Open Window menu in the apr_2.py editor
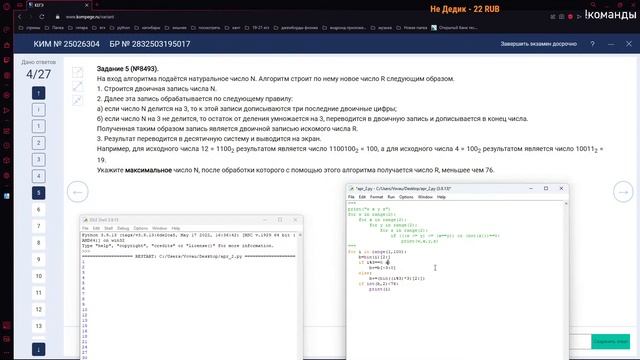The image size is (640, 360). [x=425, y=197]
